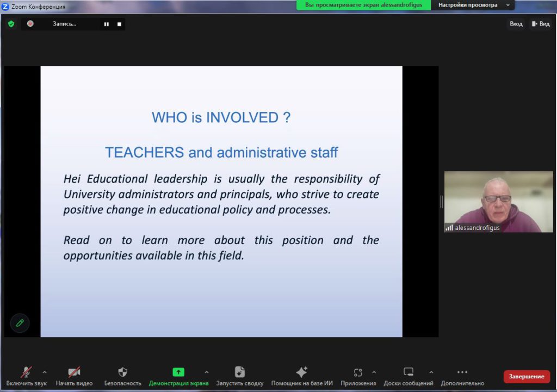The height and width of the screenshot is (392, 557).
Task: Expand chevron next to Приложения
Action: click(374, 372)
